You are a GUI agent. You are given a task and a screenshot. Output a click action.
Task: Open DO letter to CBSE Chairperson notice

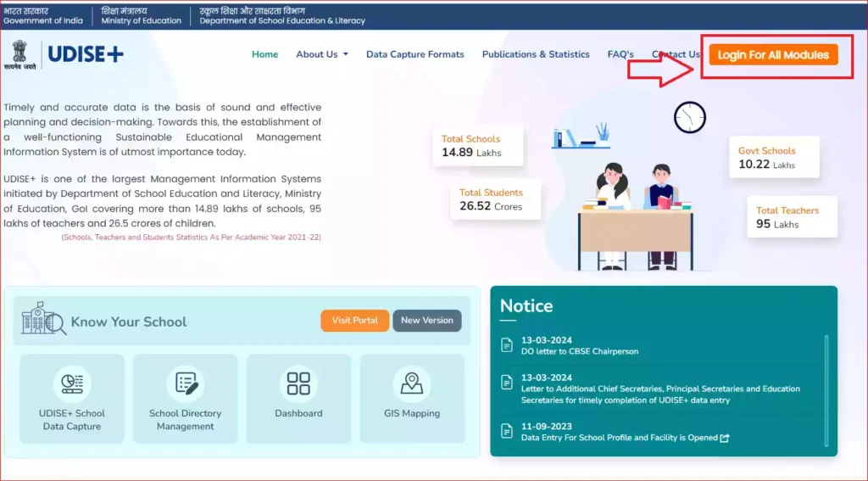[580, 351]
